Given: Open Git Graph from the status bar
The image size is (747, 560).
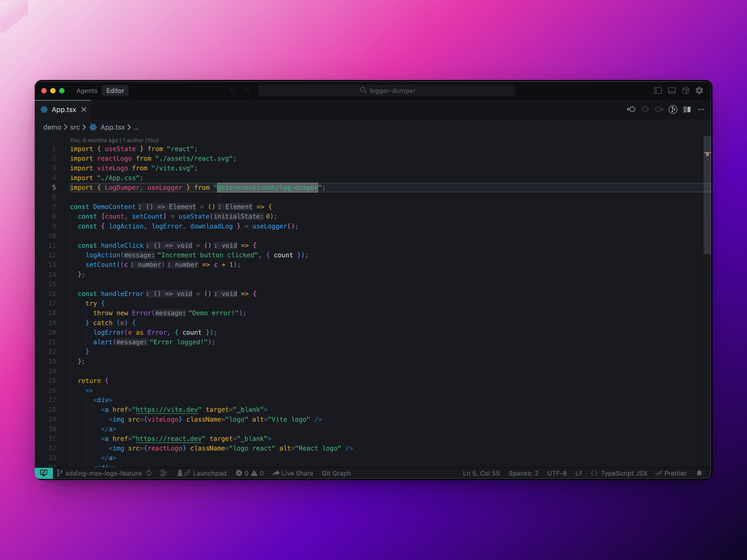Looking at the screenshot, I should pyautogui.click(x=336, y=473).
